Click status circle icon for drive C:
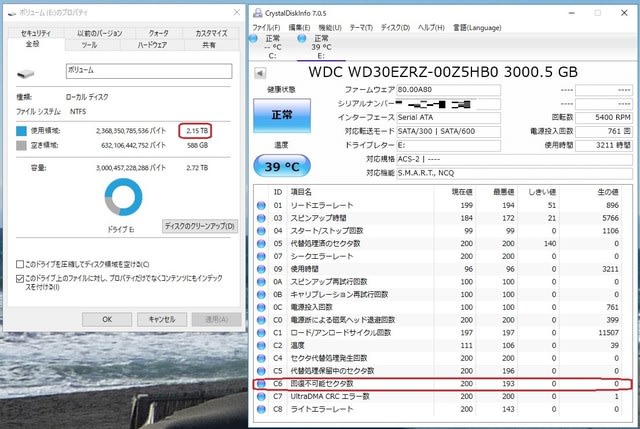The image size is (640, 429). 253,38
